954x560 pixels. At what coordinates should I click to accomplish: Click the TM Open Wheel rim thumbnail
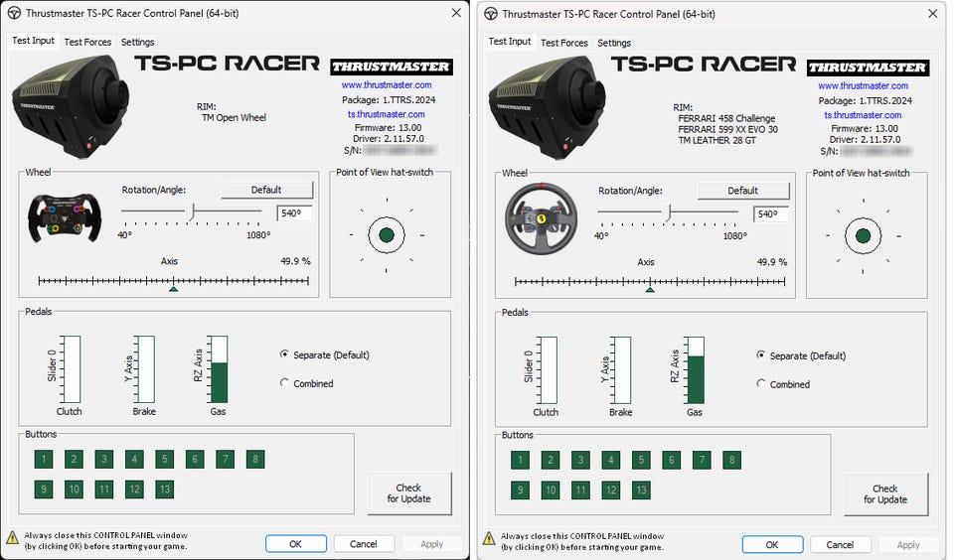(65, 217)
